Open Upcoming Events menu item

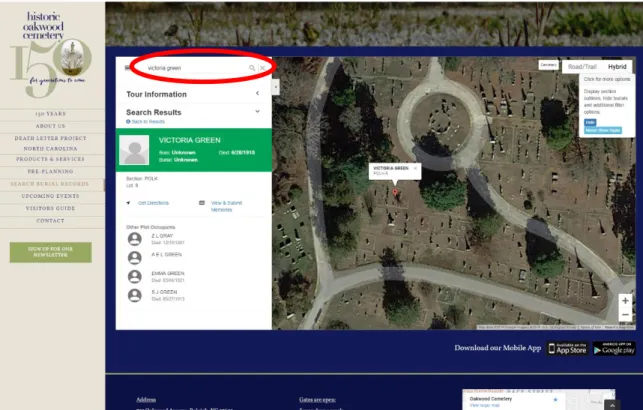(x=50, y=196)
